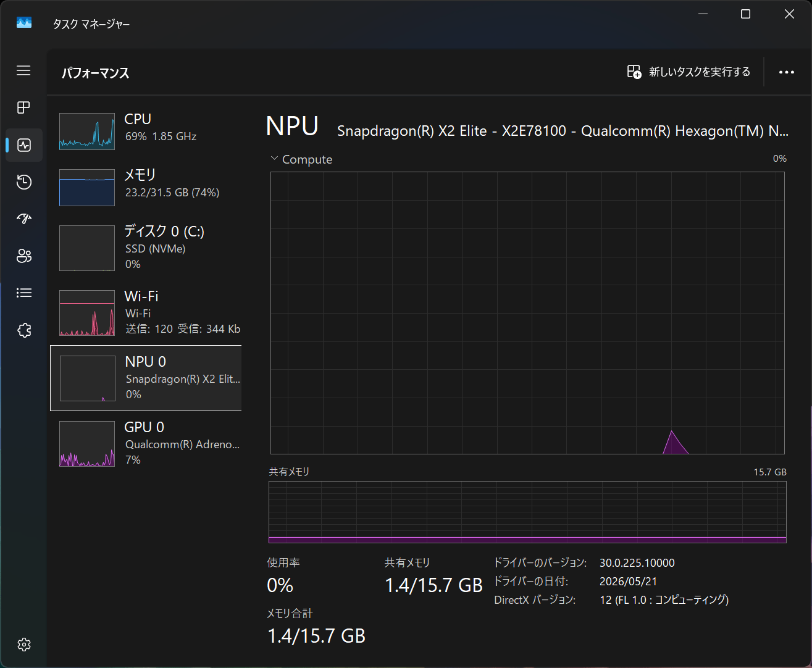This screenshot has width=812, height=668.
Task: Open the Processes page icon
Action: click(23, 107)
